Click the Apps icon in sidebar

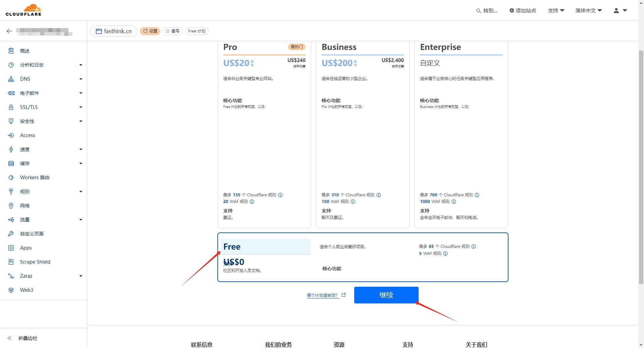(x=11, y=248)
